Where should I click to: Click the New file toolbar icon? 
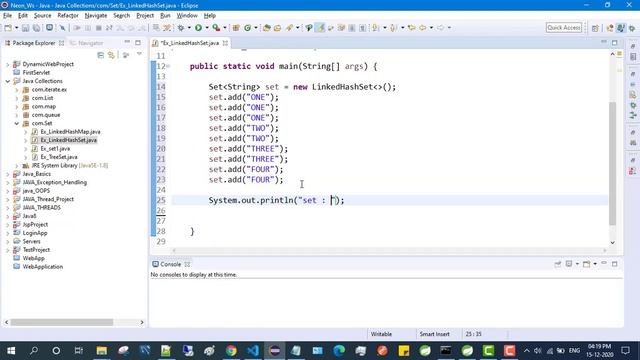[8, 28]
